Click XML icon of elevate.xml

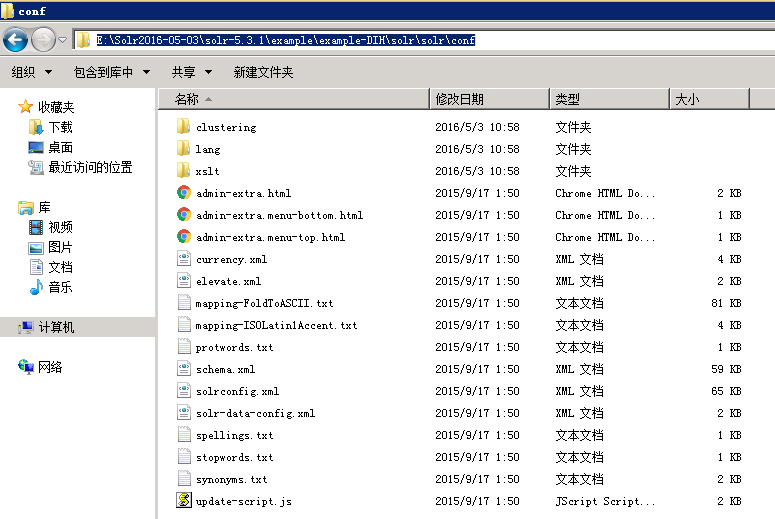tap(184, 281)
